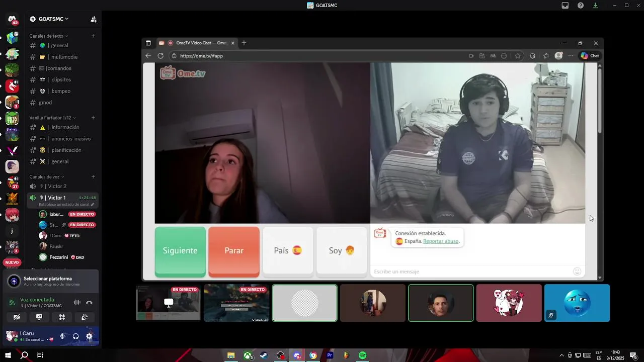Invite people icon next to GOATSMC header
This screenshot has width=644, height=362.
[x=94, y=19]
